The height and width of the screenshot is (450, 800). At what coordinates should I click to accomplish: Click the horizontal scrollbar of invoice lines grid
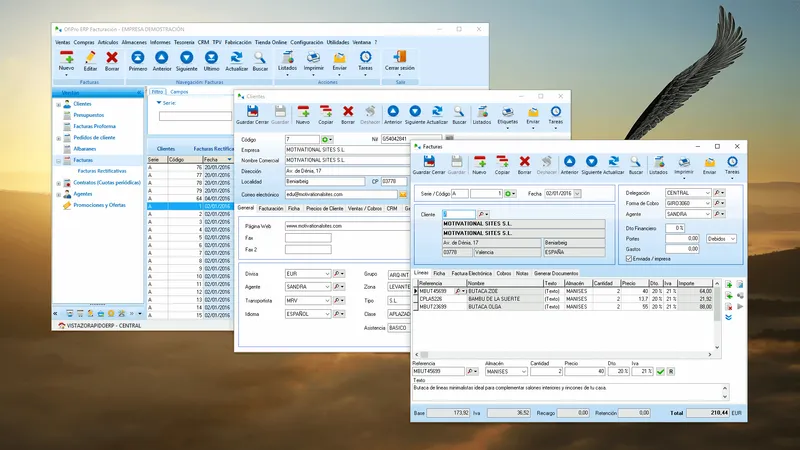(x=563, y=354)
